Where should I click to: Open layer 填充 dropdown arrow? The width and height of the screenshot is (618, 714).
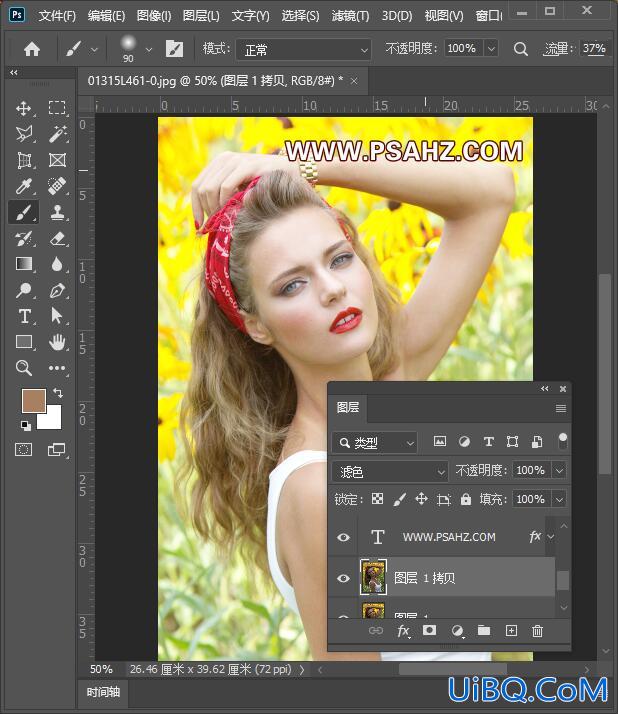(559, 499)
